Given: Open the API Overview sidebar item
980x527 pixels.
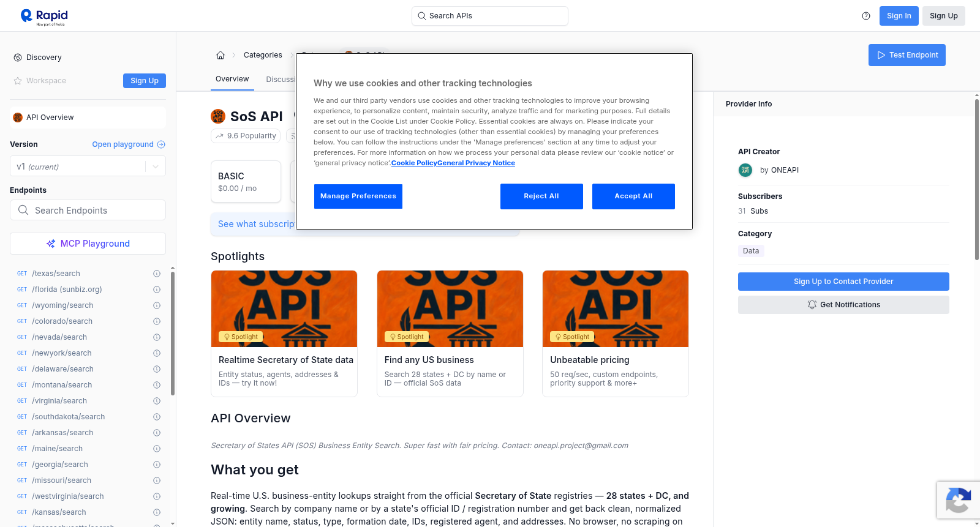Looking at the screenshot, I should [x=88, y=118].
